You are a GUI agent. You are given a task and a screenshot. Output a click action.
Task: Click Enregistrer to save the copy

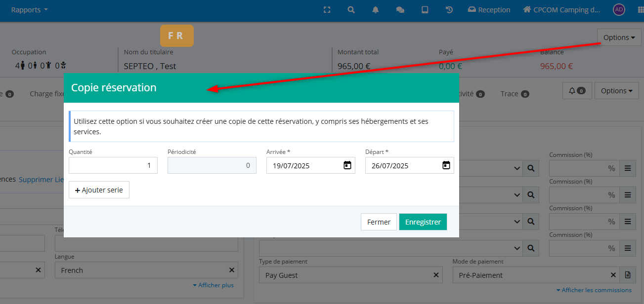coord(423,222)
